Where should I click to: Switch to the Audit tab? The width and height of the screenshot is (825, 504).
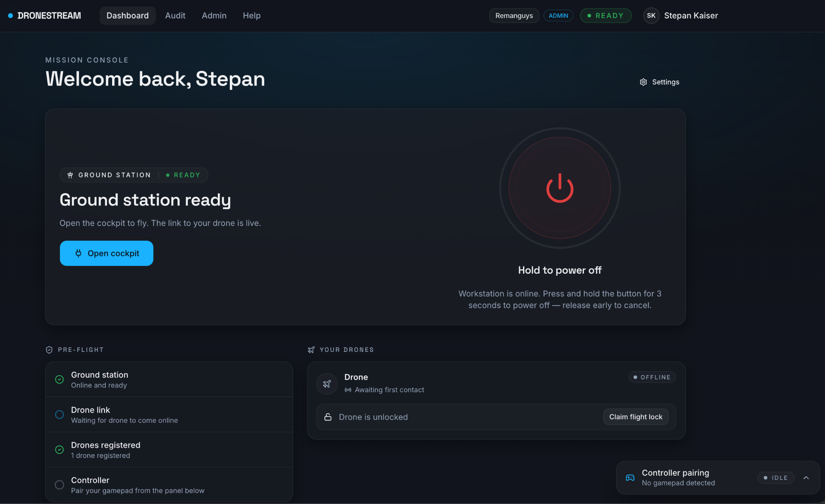pos(175,15)
